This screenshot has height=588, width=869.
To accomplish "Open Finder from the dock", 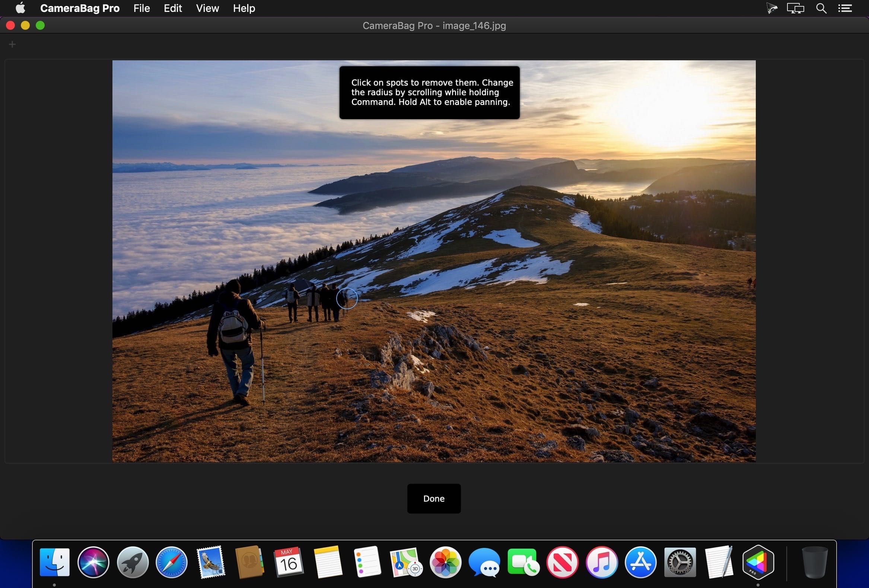I will tap(54, 562).
